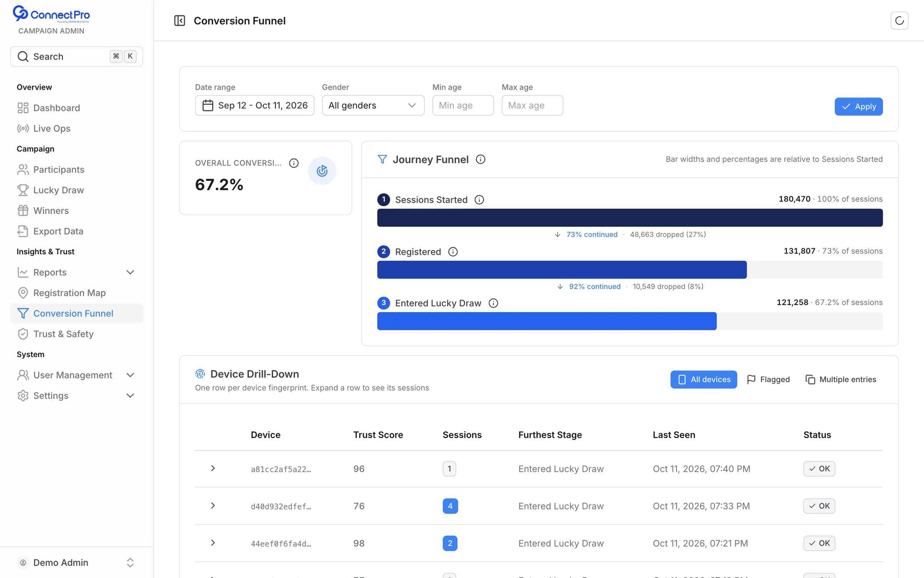Select the All devices filter
This screenshot has width=924, height=578.
click(x=703, y=380)
